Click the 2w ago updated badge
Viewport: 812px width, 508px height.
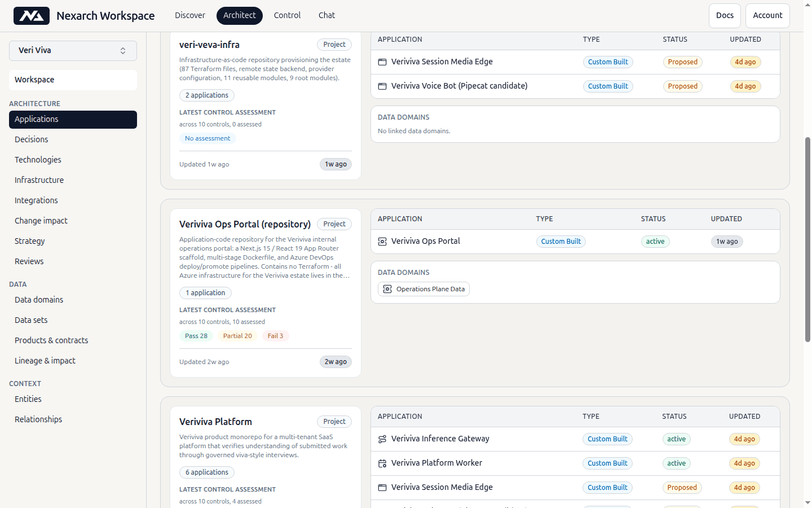coord(336,362)
